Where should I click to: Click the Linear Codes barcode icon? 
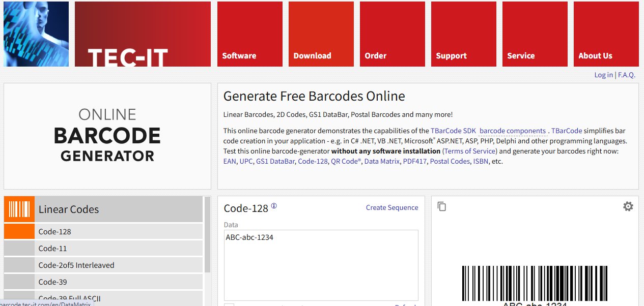coord(19,208)
